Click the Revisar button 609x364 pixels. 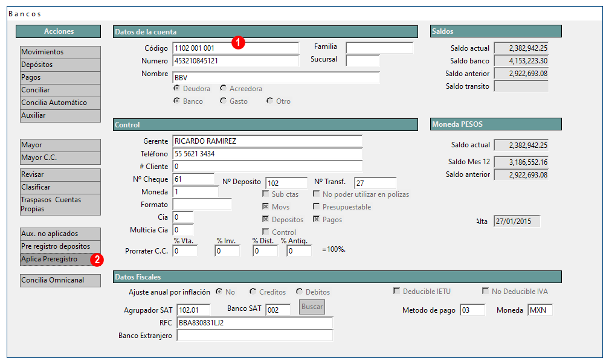coord(60,174)
